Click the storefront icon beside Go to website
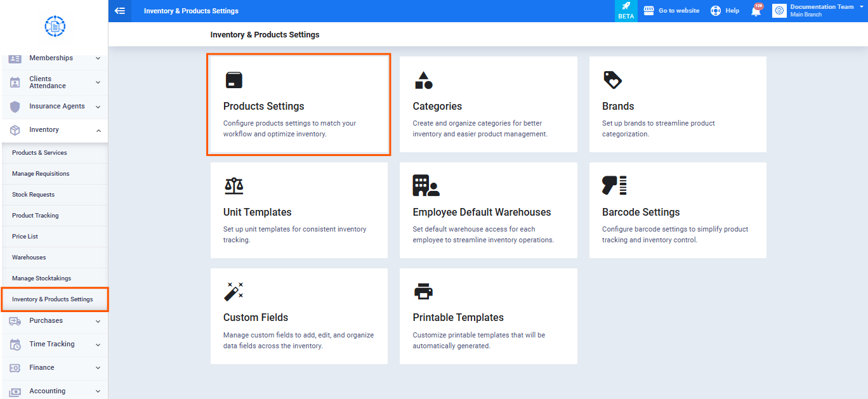Image resolution: width=868 pixels, height=399 pixels. tap(648, 11)
